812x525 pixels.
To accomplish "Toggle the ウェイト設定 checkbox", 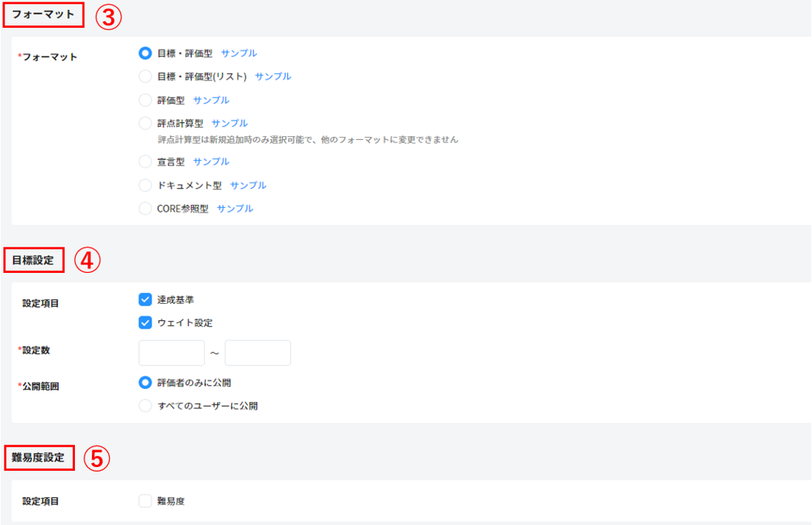I will (145, 322).
